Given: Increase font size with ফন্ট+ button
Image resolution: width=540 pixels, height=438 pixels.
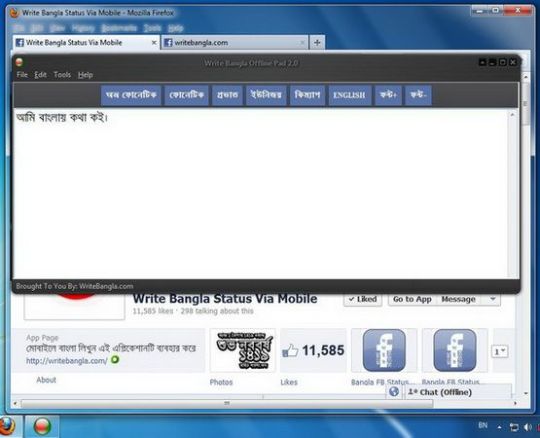Looking at the screenshot, I should point(388,95).
